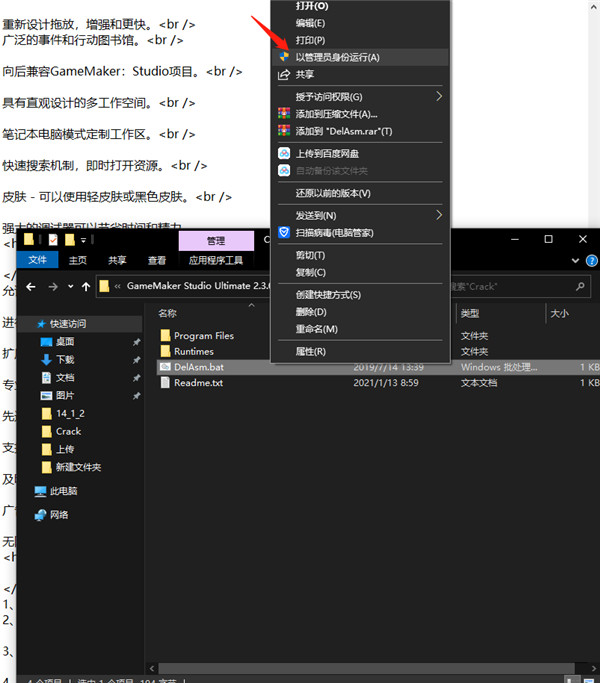Click the Baidu Netdisk icon beside 上传到百度网盘
Image resolution: width=600 pixels, height=683 pixels.
(x=284, y=153)
